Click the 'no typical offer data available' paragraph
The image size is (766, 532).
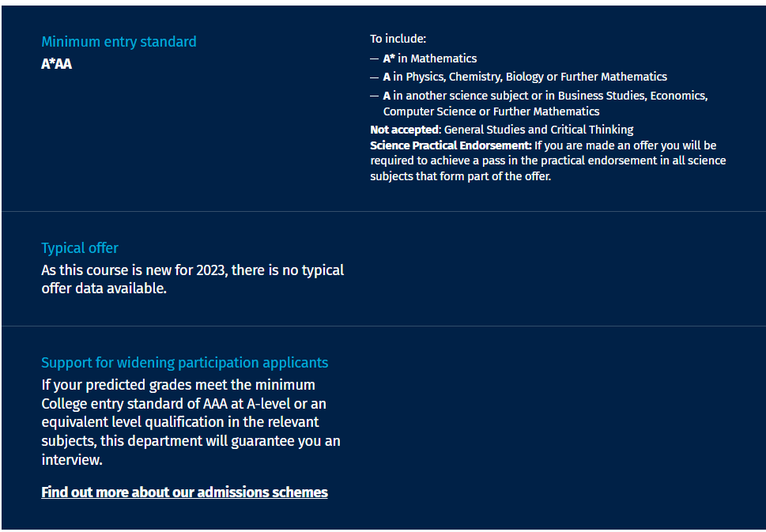pyautogui.click(x=192, y=279)
